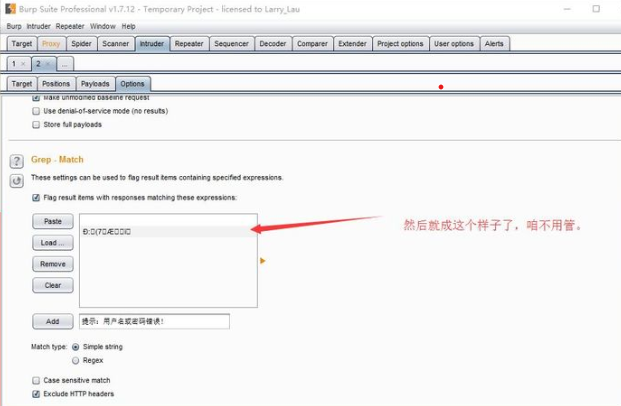This screenshot has width=621, height=406.
Task: Switch to the Proxy tab
Action: [x=51, y=44]
